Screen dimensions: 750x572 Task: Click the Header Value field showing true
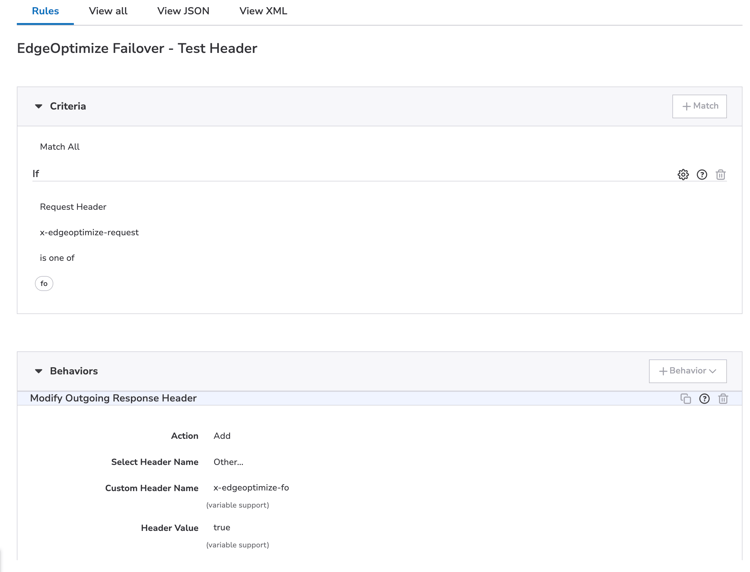point(222,528)
